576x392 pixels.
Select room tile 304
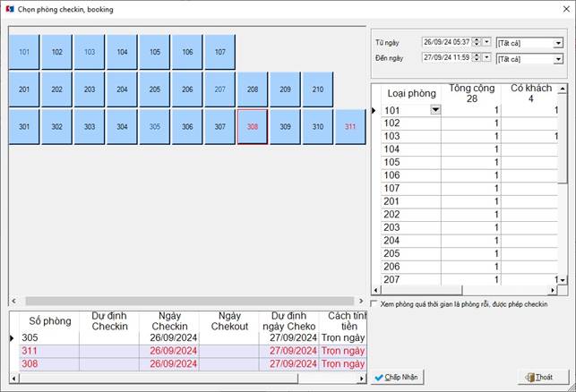[122, 126]
